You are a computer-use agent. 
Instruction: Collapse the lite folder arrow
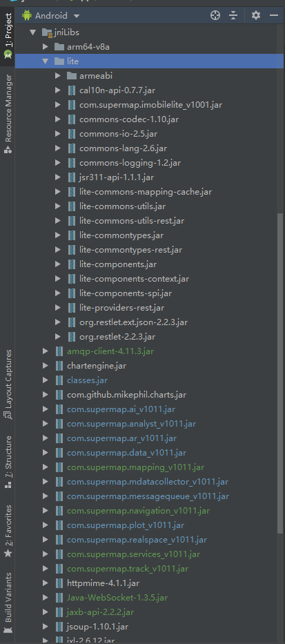click(x=45, y=61)
